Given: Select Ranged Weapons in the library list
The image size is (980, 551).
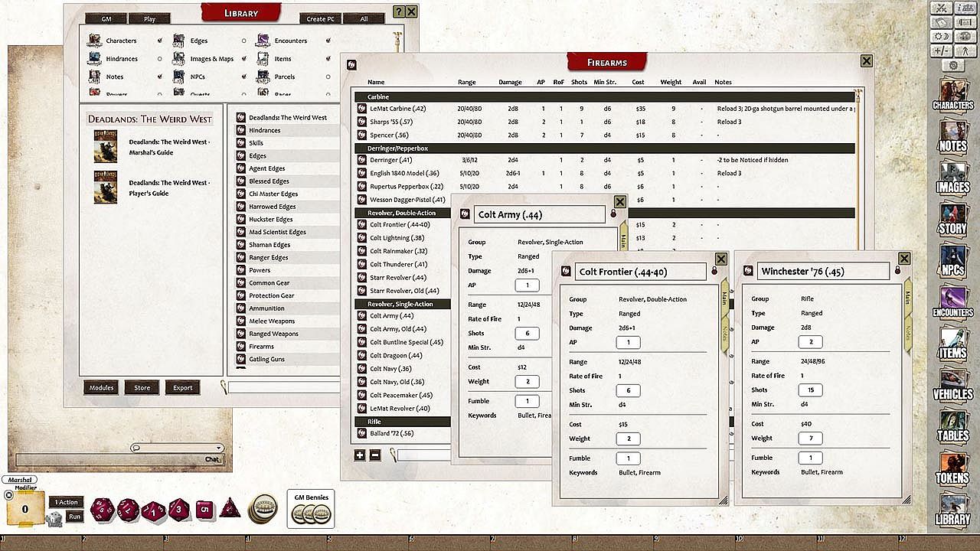Looking at the screenshot, I should click(x=273, y=334).
